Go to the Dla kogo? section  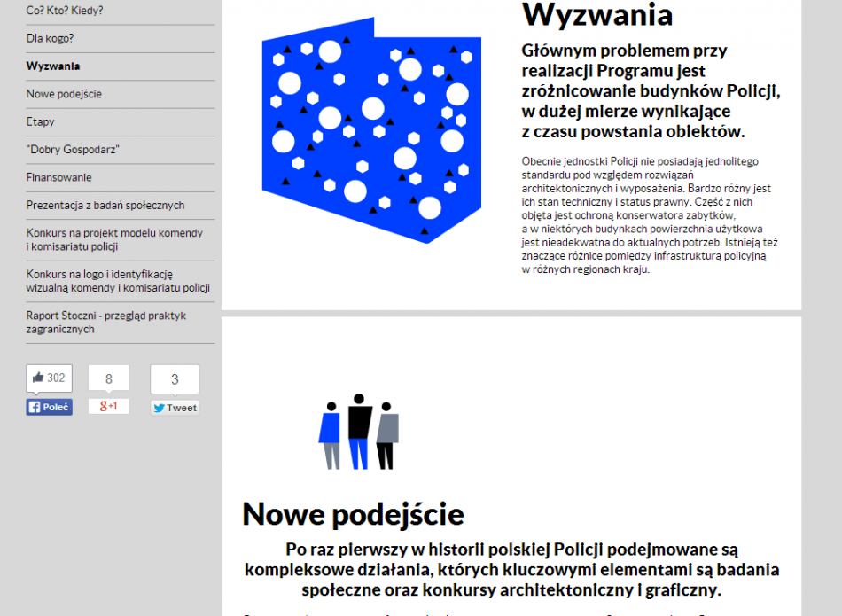50,39
